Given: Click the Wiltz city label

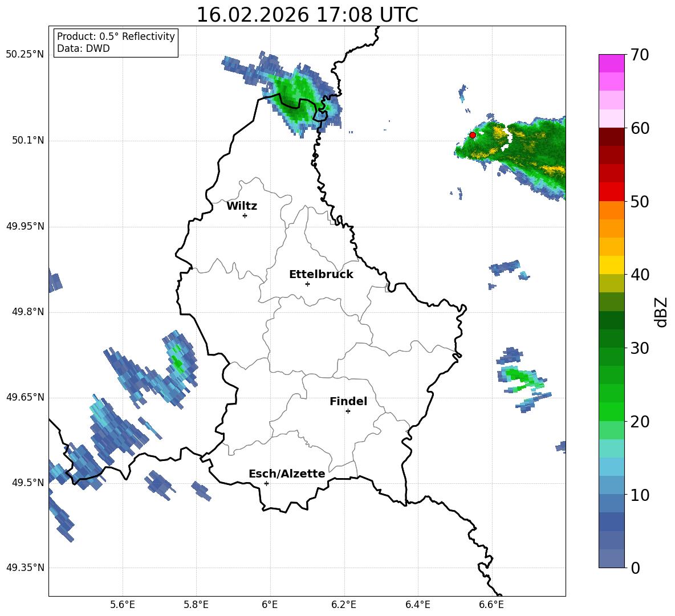Looking at the screenshot, I should click(242, 206).
